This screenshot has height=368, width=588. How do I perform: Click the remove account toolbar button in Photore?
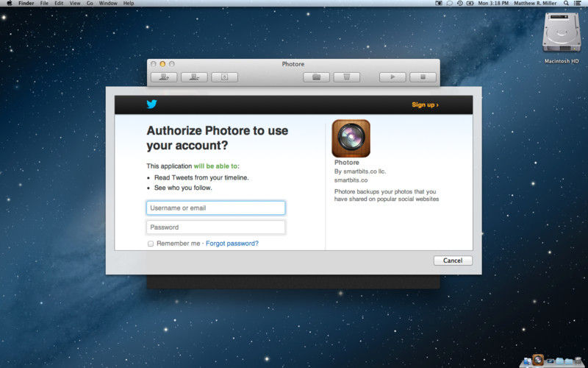[x=194, y=77]
